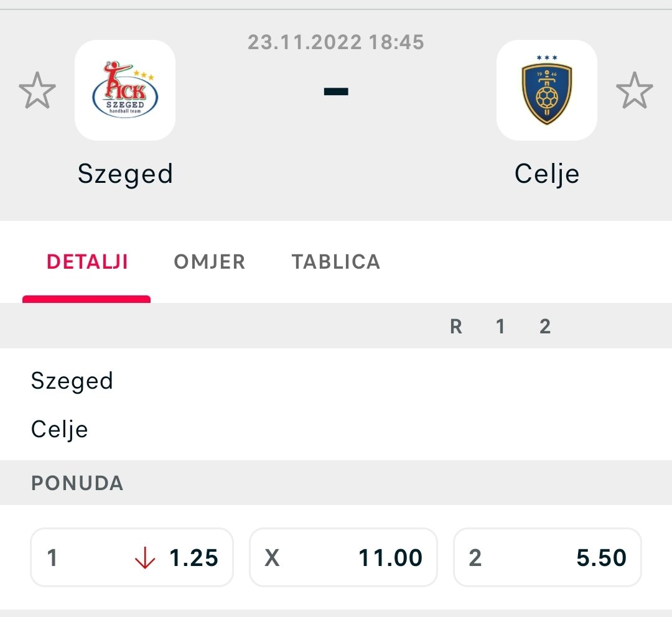Select the Celje row in results table
Viewport: 672px width, 617px height.
[x=336, y=429]
